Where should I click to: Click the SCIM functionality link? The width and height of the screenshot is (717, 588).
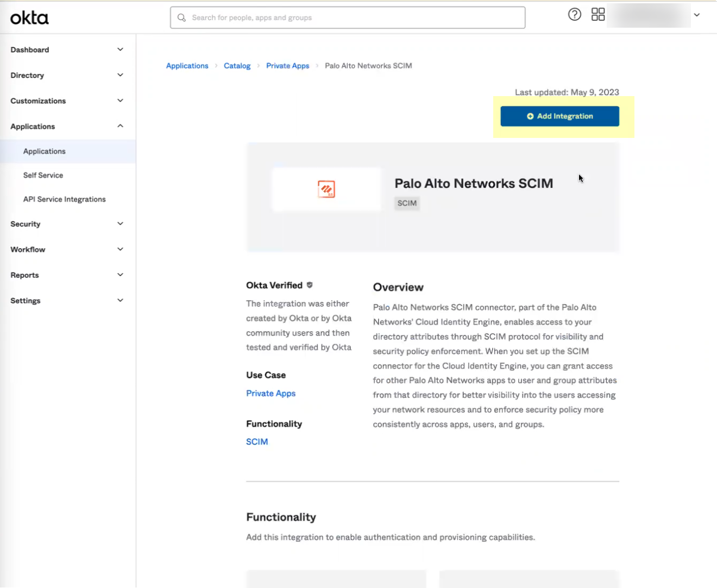click(x=257, y=441)
